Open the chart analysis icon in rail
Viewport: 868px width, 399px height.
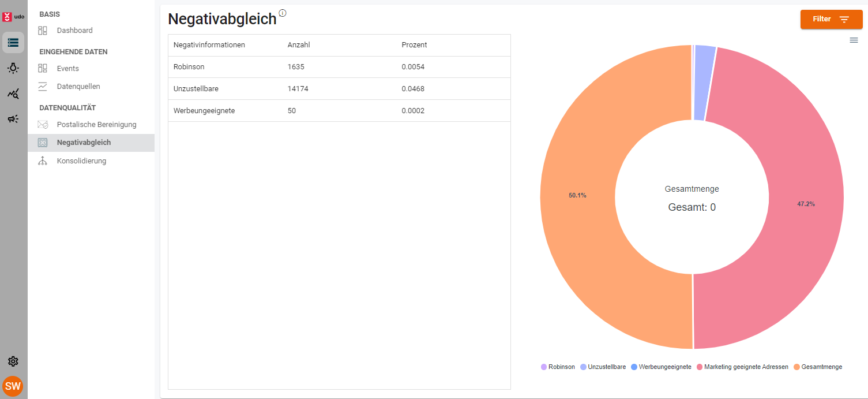click(x=13, y=94)
